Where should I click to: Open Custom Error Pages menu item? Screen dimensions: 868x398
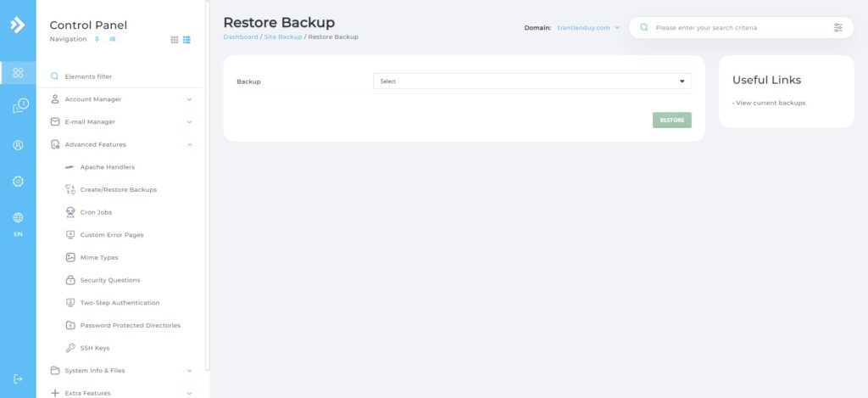pos(112,235)
